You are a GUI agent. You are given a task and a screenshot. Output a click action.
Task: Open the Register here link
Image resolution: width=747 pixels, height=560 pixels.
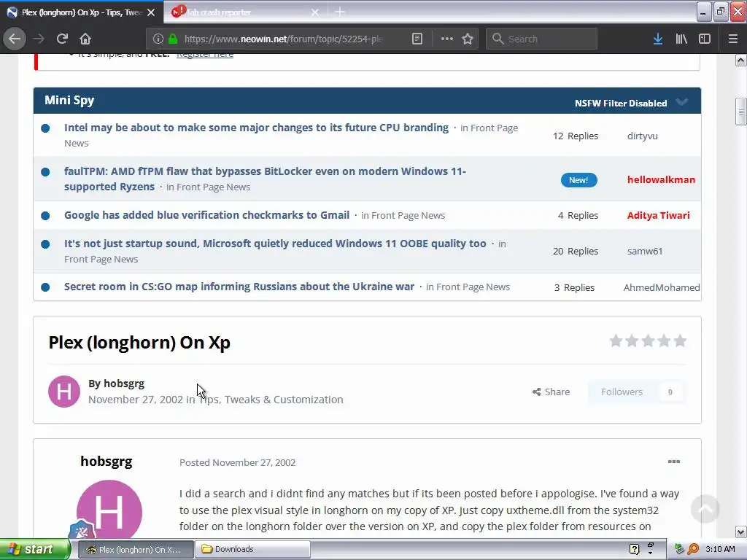click(205, 54)
